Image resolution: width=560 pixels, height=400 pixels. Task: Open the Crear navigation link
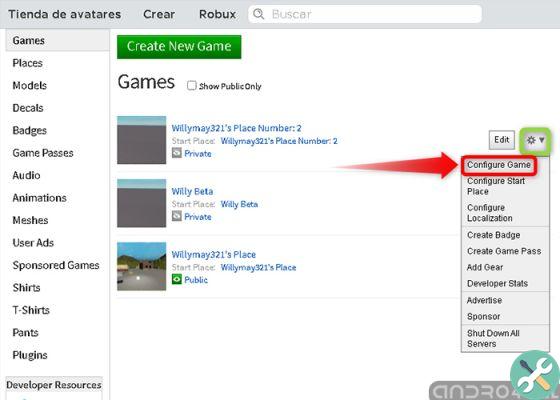click(x=159, y=14)
